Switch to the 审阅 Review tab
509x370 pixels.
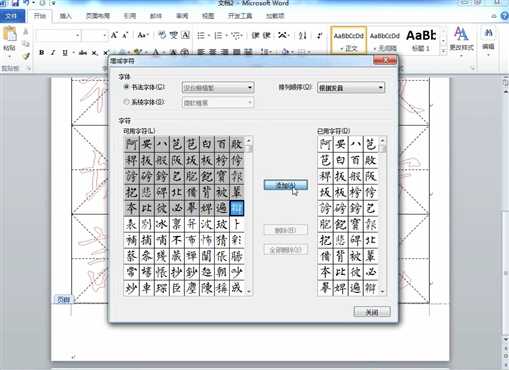coord(182,16)
